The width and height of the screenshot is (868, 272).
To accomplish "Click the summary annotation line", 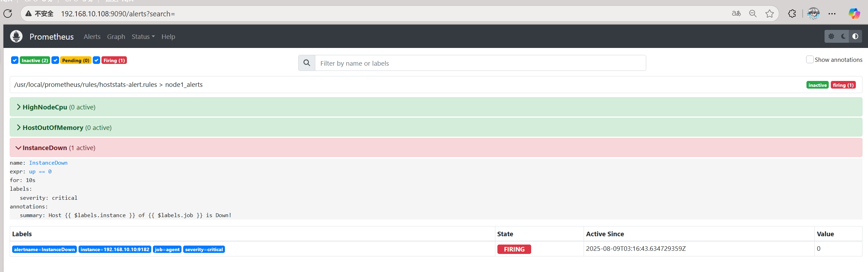I will click(x=126, y=215).
